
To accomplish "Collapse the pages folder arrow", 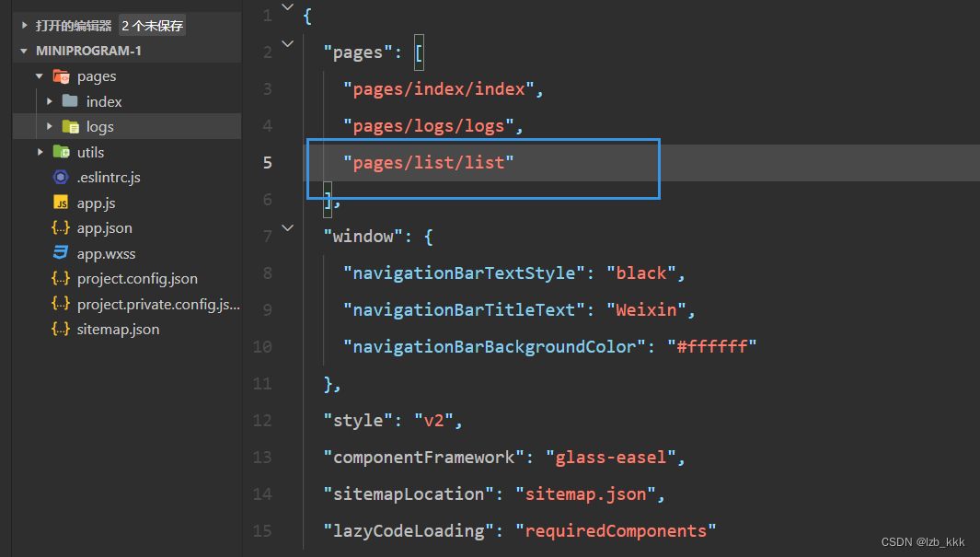I will click(x=40, y=76).
